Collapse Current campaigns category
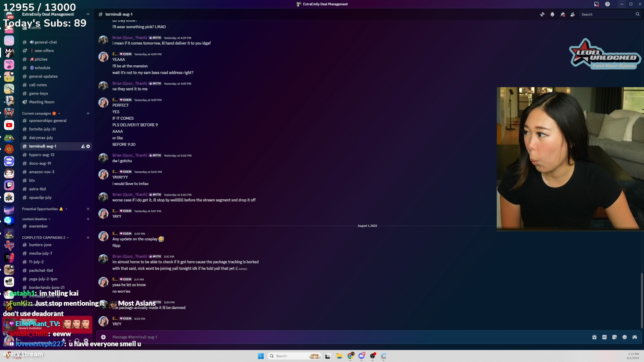Screen dimensions: 644x362 pos(41,114)
